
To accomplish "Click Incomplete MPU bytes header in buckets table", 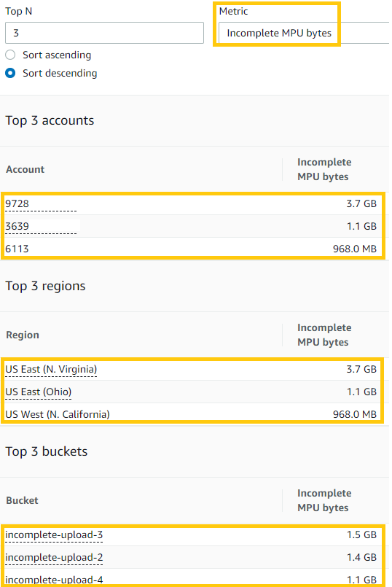I will coord(324,500).
